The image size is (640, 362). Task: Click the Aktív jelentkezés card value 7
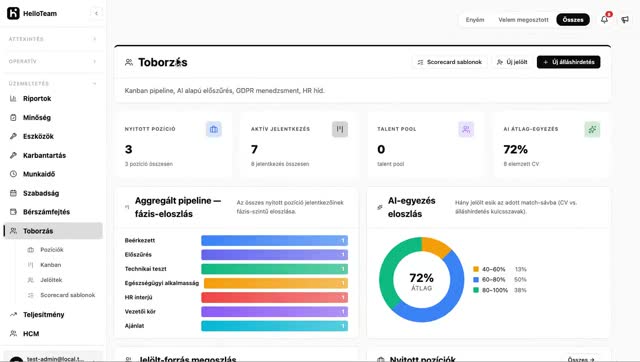254,149
